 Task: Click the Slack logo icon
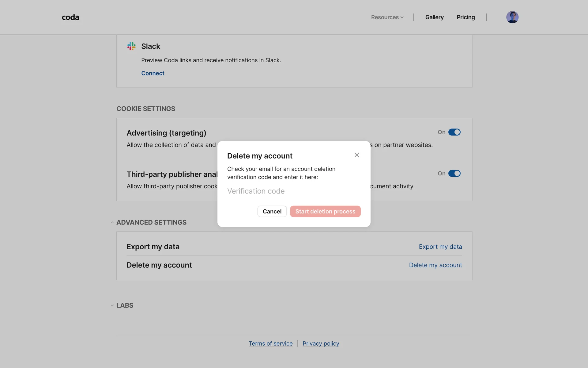click(131, 46)
